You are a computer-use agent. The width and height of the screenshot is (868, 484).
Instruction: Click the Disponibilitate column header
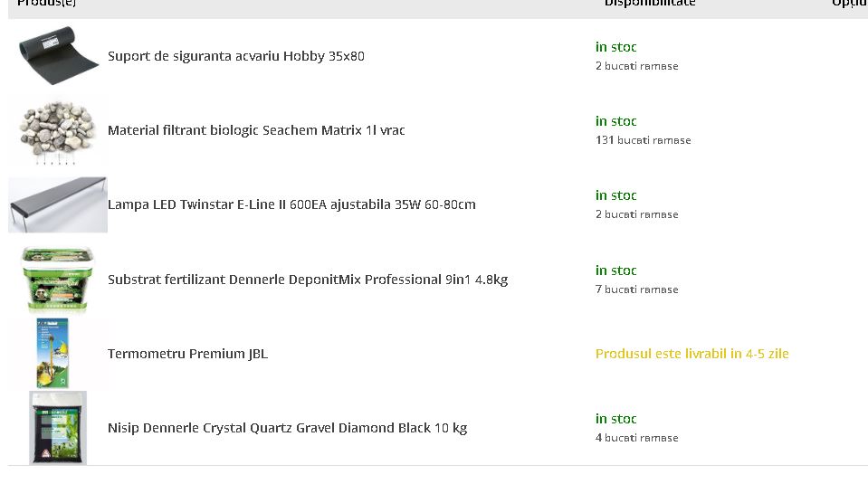click(x=650, y=3)
